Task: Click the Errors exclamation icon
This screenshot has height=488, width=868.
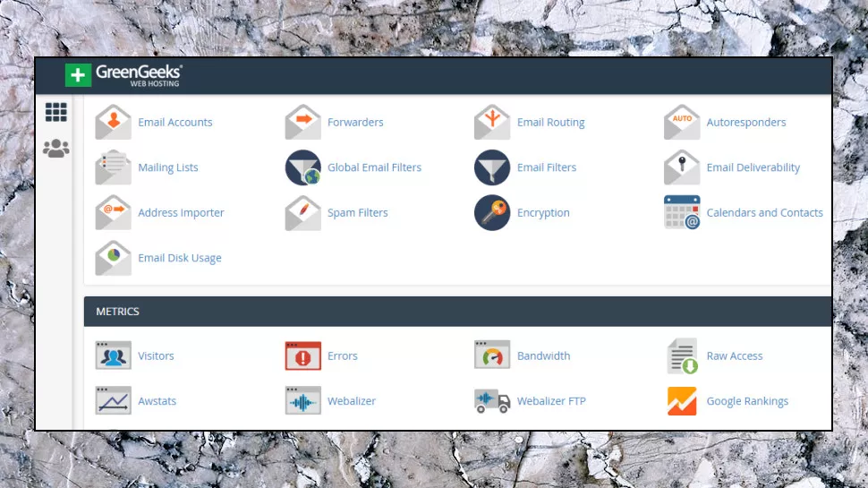Action: 302,355
